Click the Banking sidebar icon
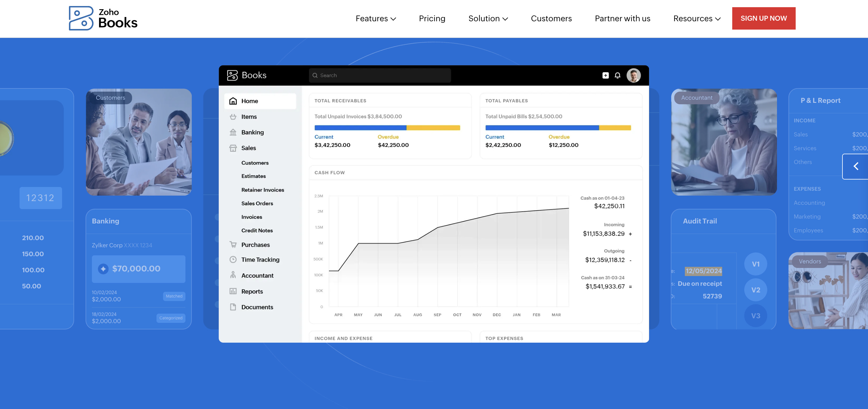 tap(233, 132)
